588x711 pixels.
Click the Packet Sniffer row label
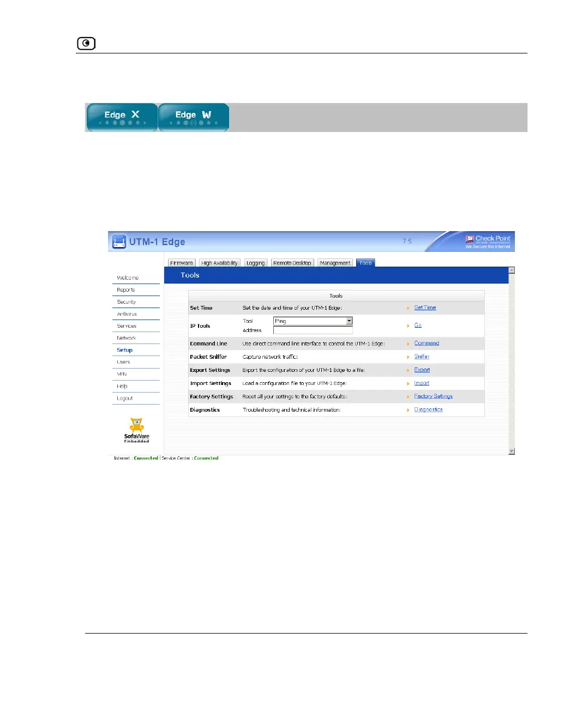(208, 357)
